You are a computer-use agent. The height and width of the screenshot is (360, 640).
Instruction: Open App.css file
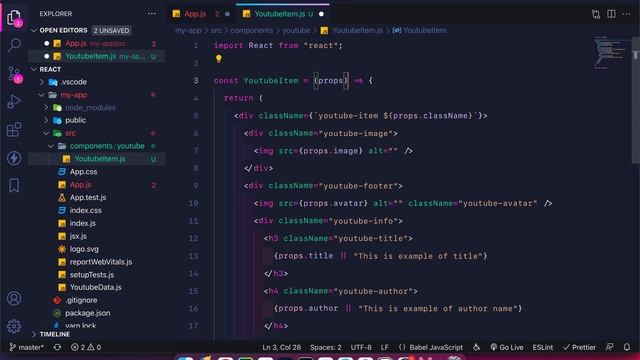click(x=83, y=172)
